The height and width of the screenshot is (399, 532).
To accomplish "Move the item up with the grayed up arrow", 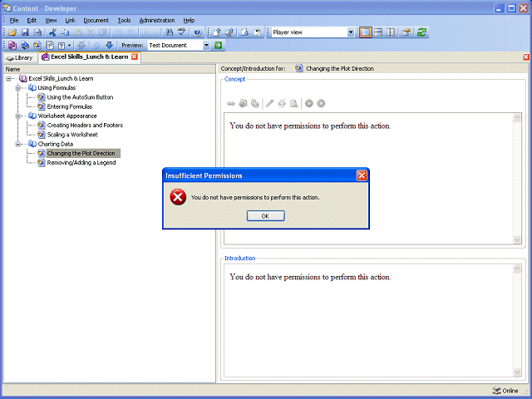I will coord(96,45).
